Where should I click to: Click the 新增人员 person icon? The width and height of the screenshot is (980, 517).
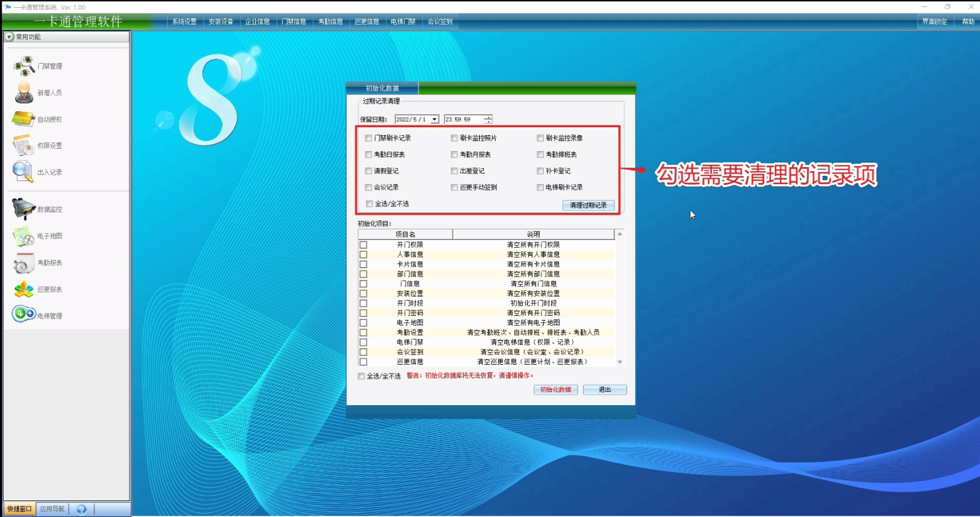pos(24,93)
